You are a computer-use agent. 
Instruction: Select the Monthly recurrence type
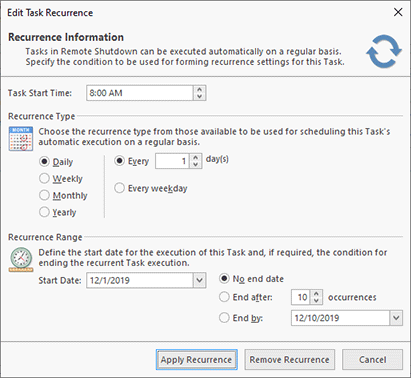click(63, 195)
